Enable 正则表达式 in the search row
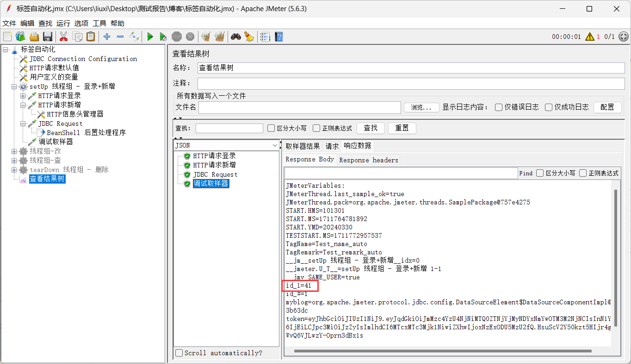Viewport: 631px width, 364px height. 316,128
